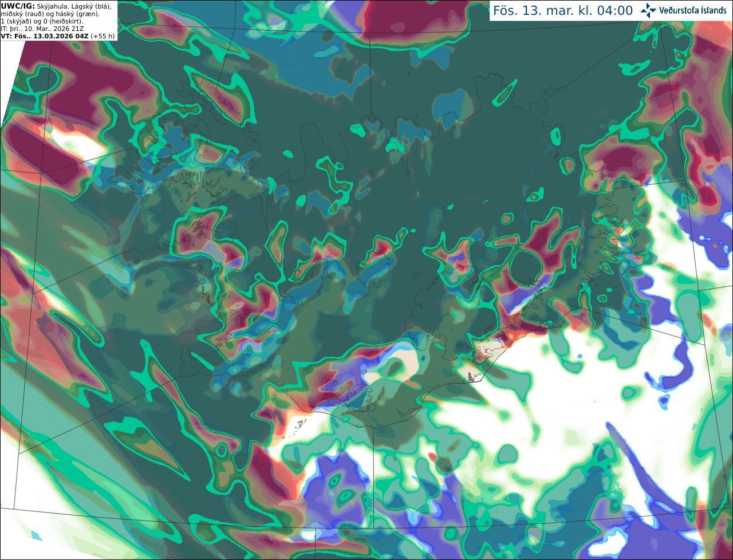
Task: Click the Veðurstofa Íslands pinwheel logo icon
Action: (648, 10)
